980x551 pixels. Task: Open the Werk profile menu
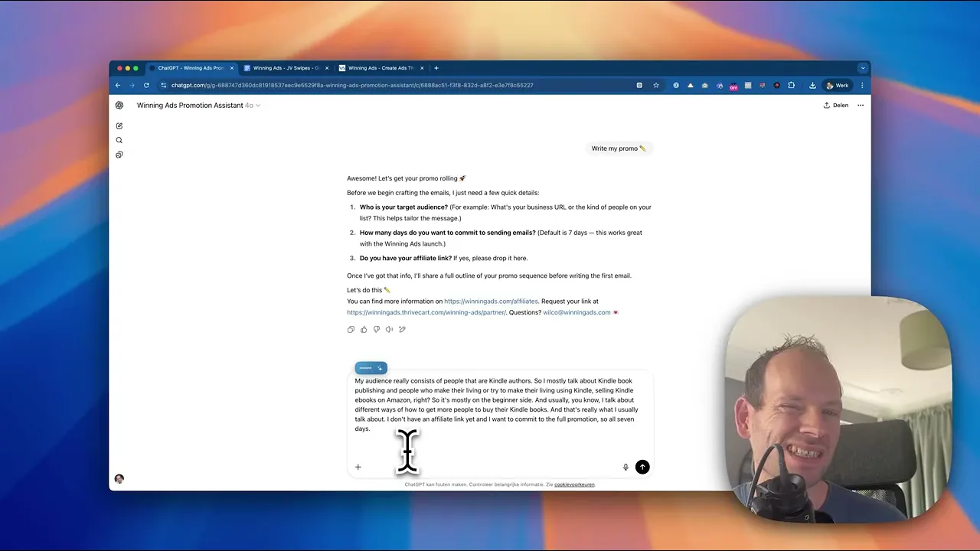click(x=838, y=86)
